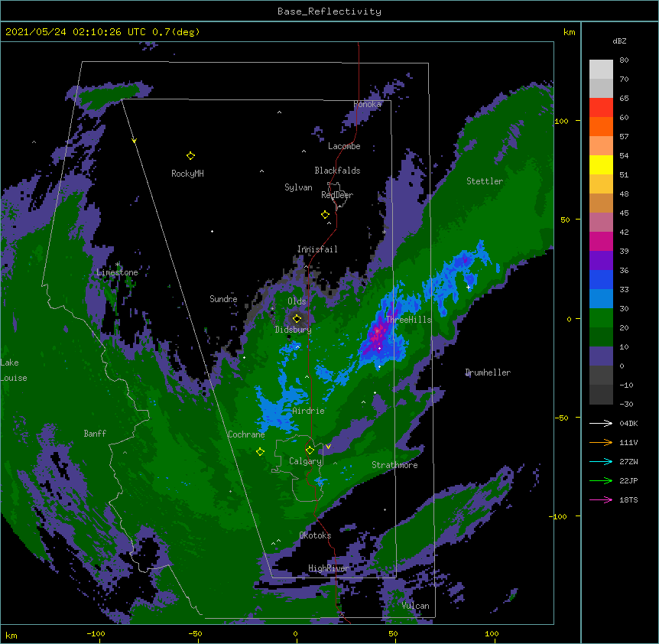
Task: Click the Limestone label
Action: click(117, 272)
